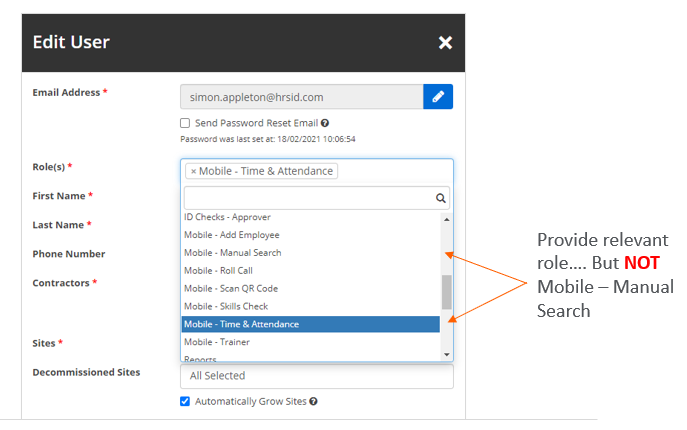Image resolution: width=687 pixels, height=430 pixels.
Task: Click scroll up arrow of roles list
Action: click(x=446, y=218)
